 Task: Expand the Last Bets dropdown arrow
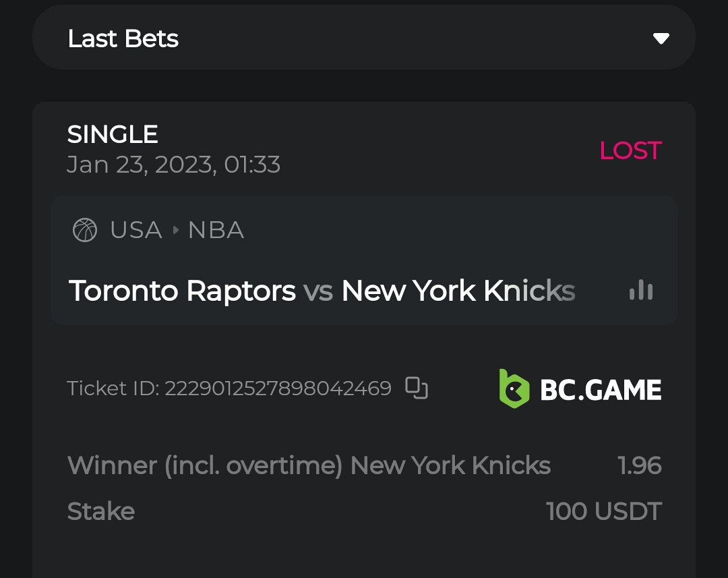[x=661, y=38]
